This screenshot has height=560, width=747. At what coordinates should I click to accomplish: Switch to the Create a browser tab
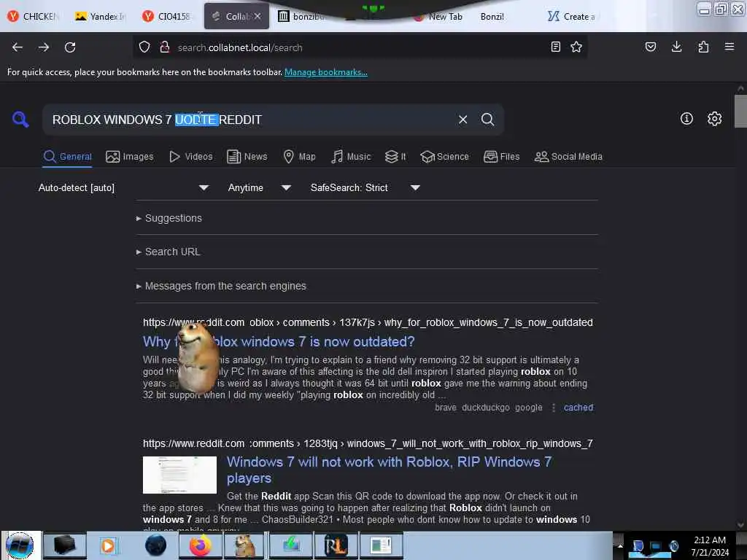(x=572, y=16)
